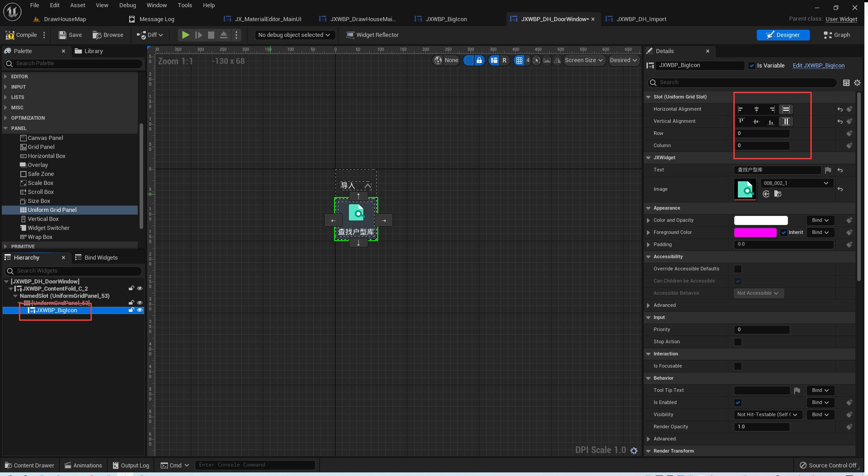Enable the Can Children be Accessible checkbox
This screenshot has width=868, height=476.
(737, 281)
